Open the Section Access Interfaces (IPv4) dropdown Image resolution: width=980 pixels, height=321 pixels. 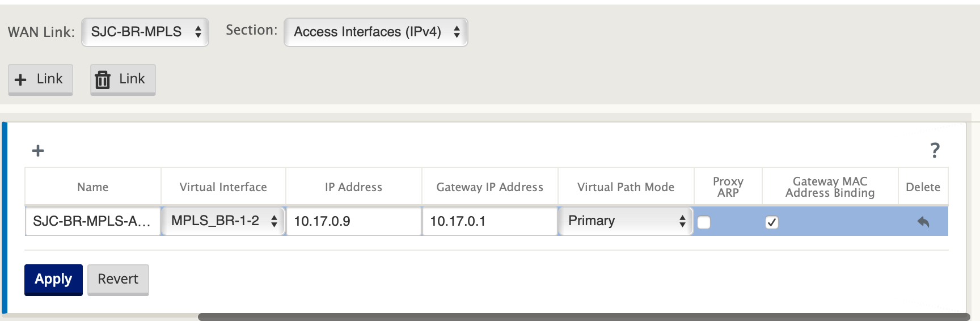[x=375, y=32]
